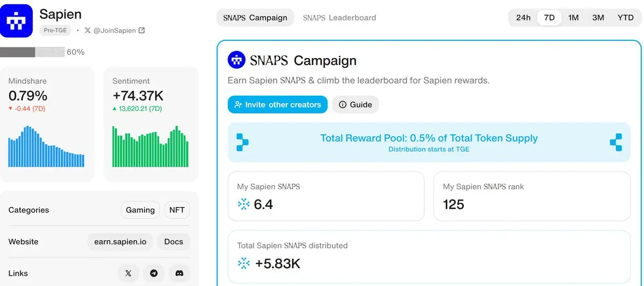The height and width of the screenshot is (286, 644).
Task: Switch to SNAPS Leaderboard tab
Action: (339, 18)
